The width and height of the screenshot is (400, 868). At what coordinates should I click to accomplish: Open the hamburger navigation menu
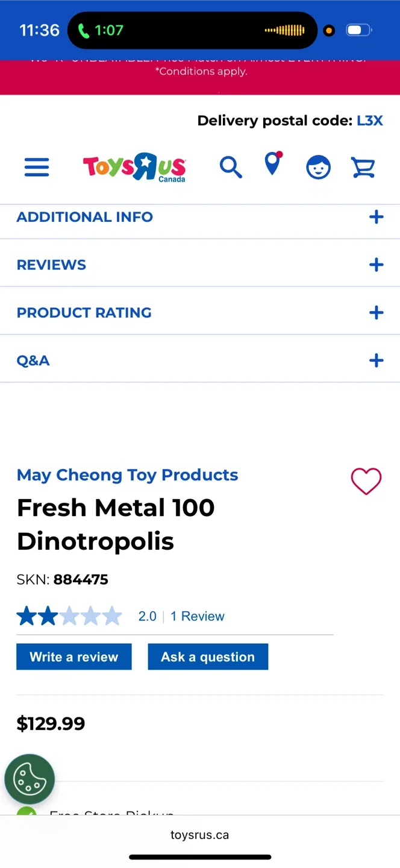37,167
